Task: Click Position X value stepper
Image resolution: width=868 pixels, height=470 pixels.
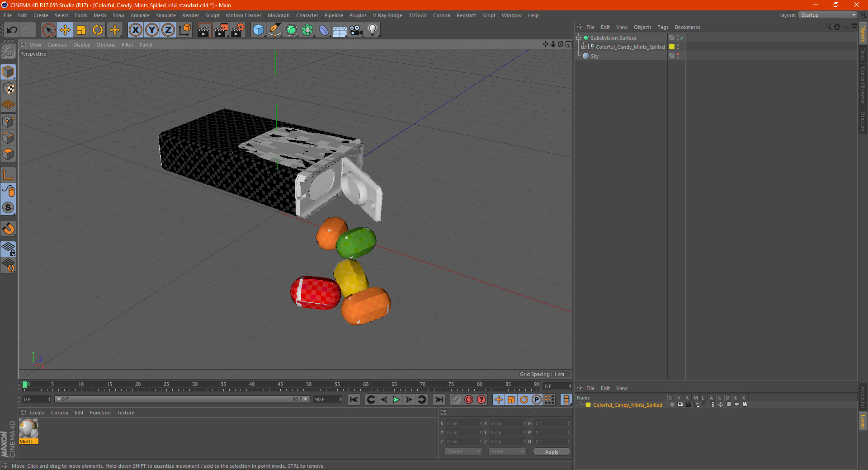Action: click(481, 423)
